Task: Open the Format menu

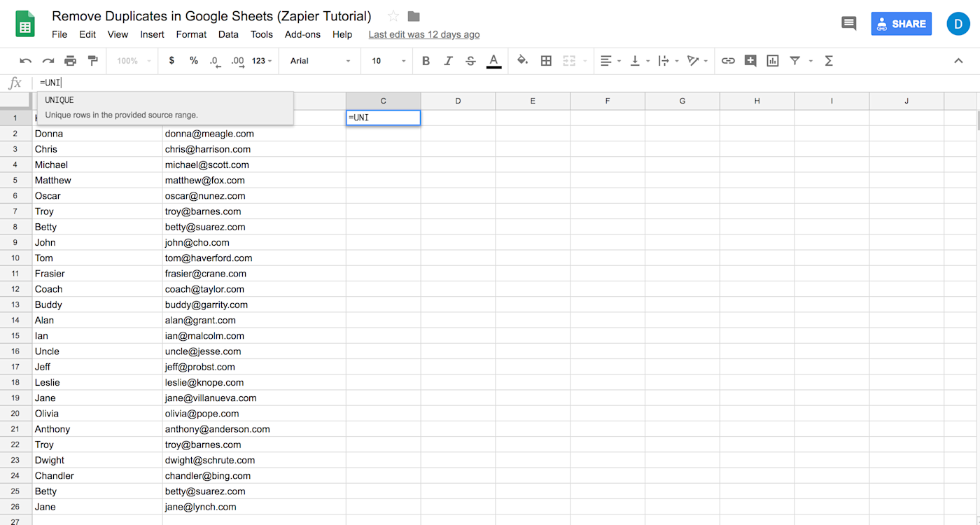Action: point(191,34)
